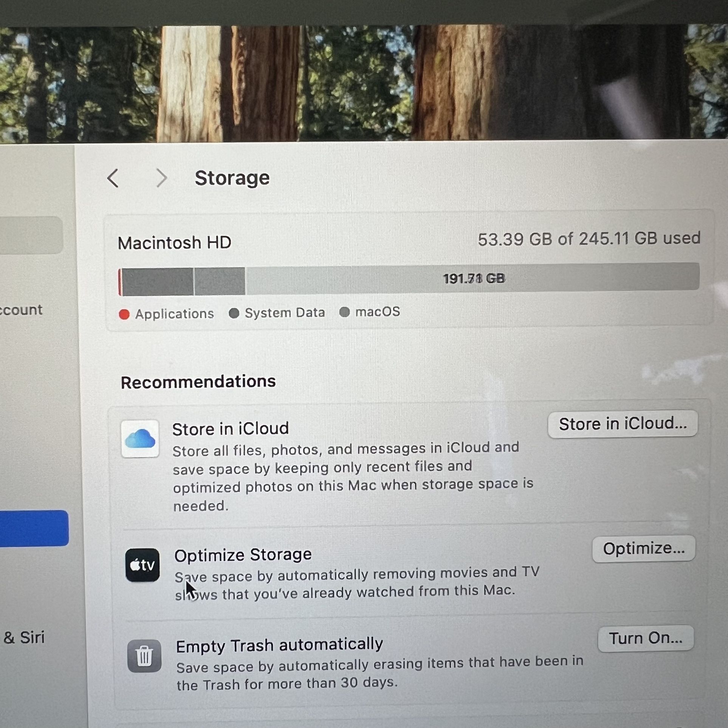728x728 pixels.
Task: Click the Empty Trash automatically heading
Action: pos(279,645)
